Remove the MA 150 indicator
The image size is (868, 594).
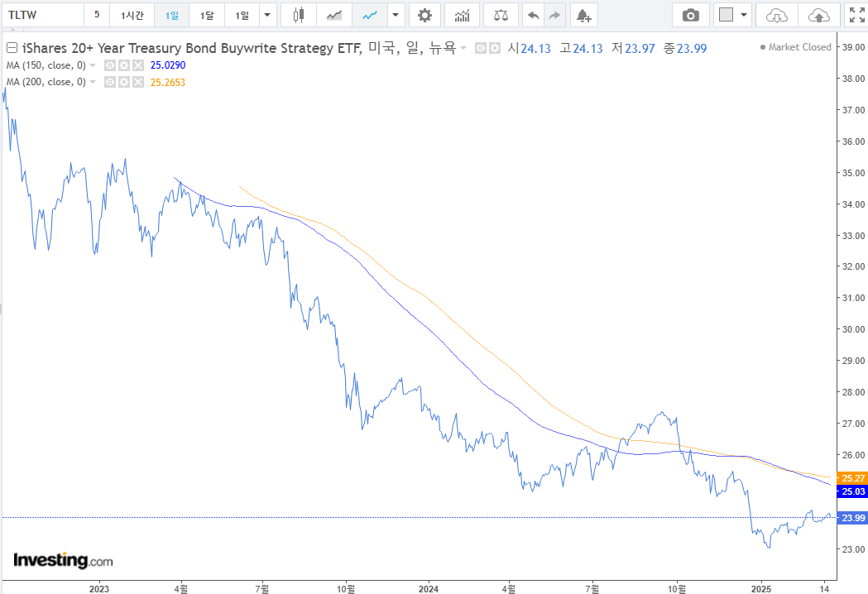tap(138, 66)
